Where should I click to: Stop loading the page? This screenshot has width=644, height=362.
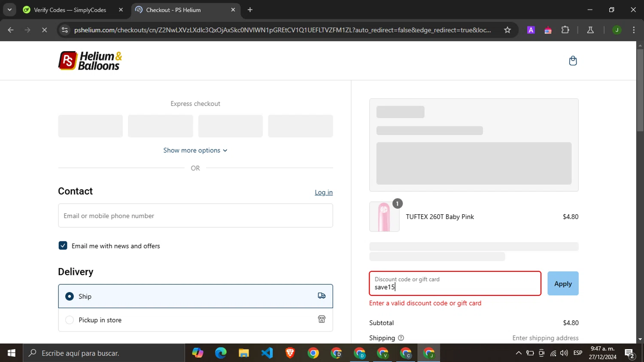pyautogui.click(x=44, y=30)
